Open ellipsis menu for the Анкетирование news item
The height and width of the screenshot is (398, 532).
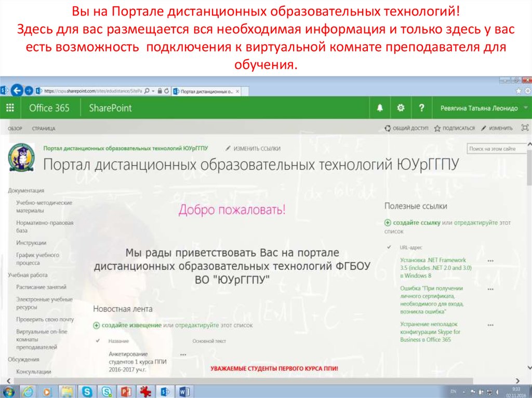(x=183, y=354)
